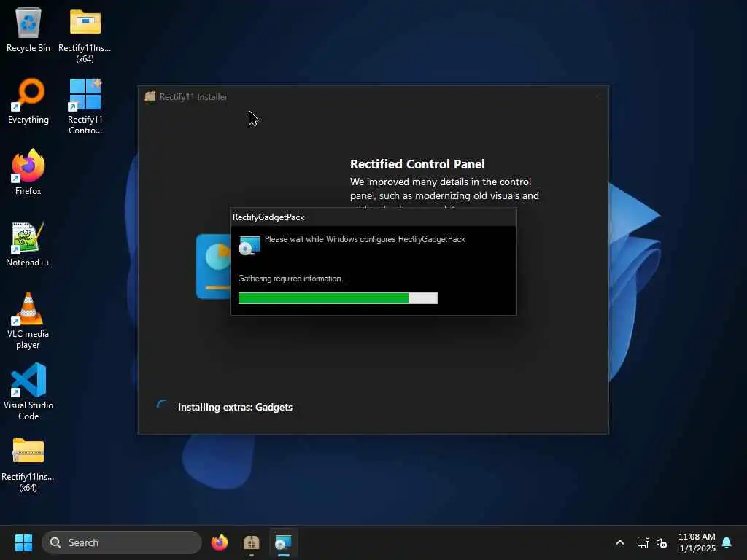Open the Notepad++ desktop shortcut
This screenshot has width=747, height=560.
(28, 244)
